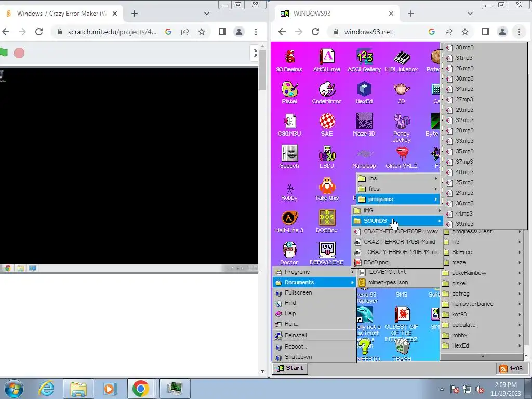
Task: Expand the IMG folder submenu
Action: 397,211
